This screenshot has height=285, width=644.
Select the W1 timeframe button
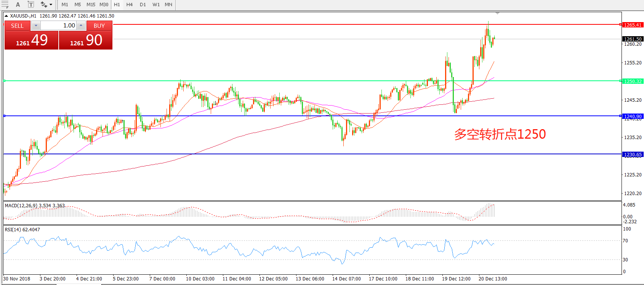pos(156,5)
